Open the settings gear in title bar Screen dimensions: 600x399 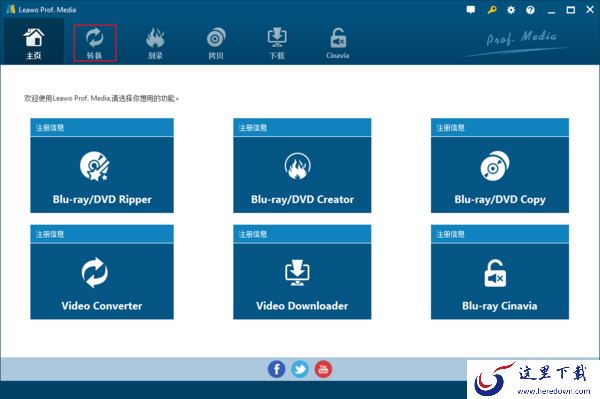(x=511, y=10)
